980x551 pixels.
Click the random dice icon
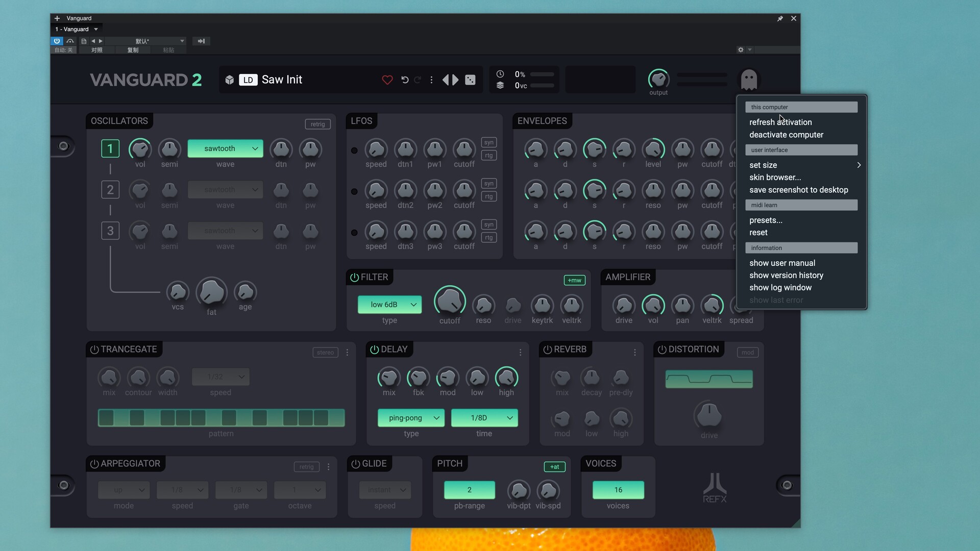[x=471, y=80]
